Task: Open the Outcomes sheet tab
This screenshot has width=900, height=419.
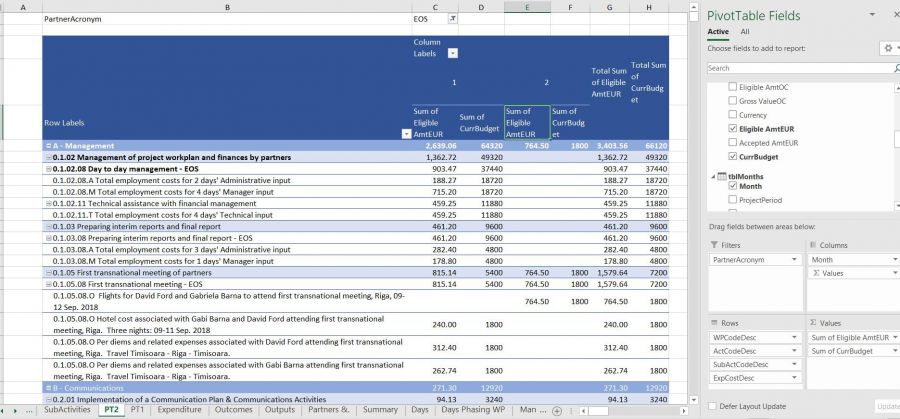Action: click(234, 410)
